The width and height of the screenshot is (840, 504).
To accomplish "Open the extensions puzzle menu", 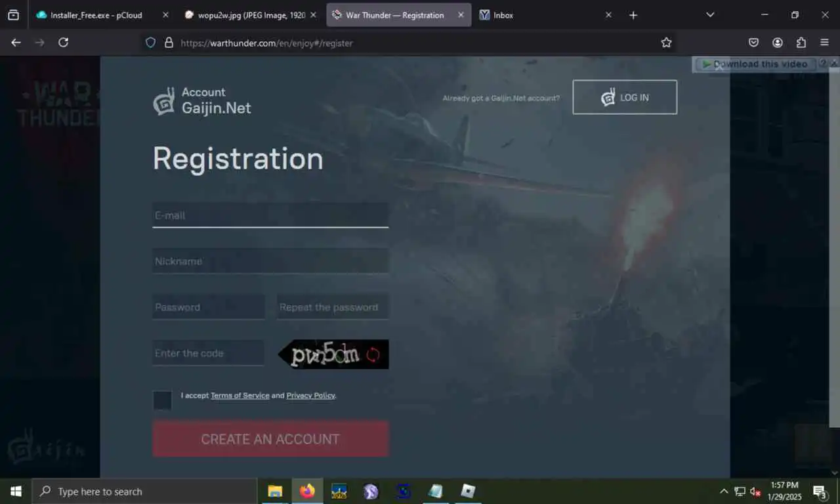I will (801, 43).
